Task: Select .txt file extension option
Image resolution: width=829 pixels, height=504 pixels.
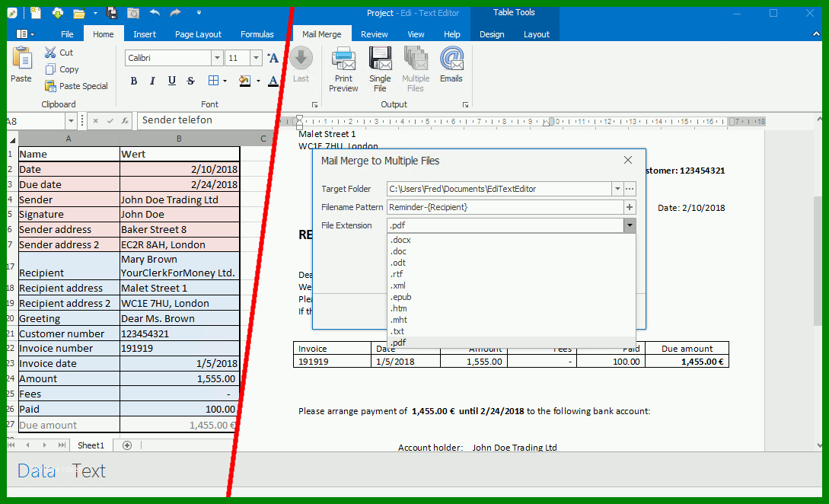Action: pos(512,331)
